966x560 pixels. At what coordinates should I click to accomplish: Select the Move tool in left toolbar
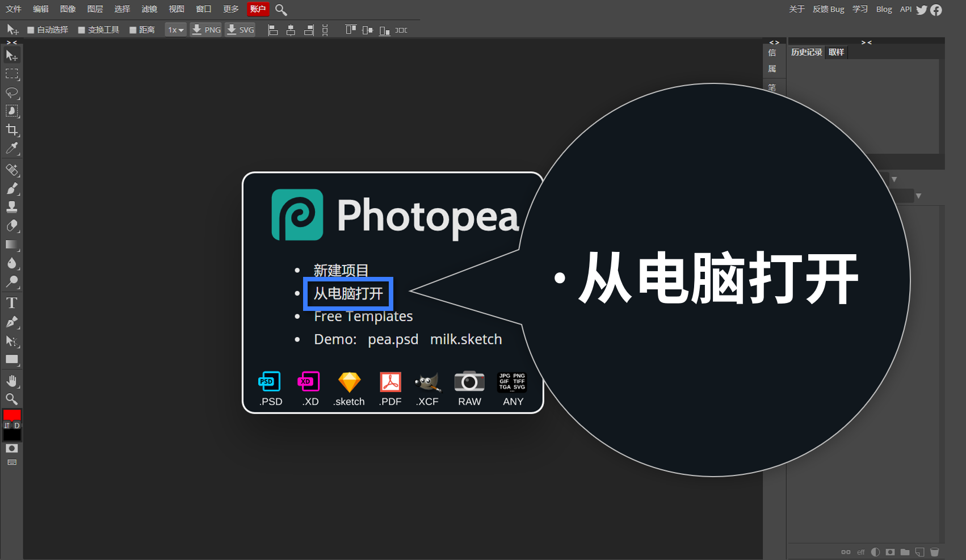pyautogui.click(x=11, y=55)
